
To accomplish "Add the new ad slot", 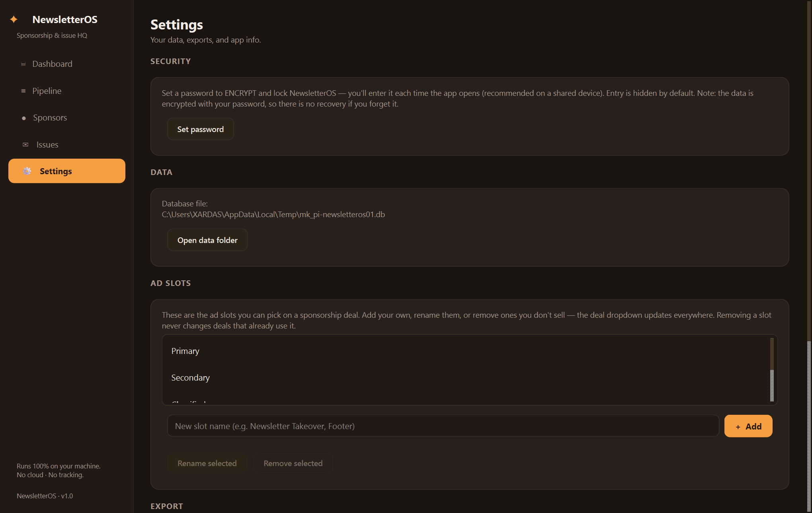I will coord(748,426).
